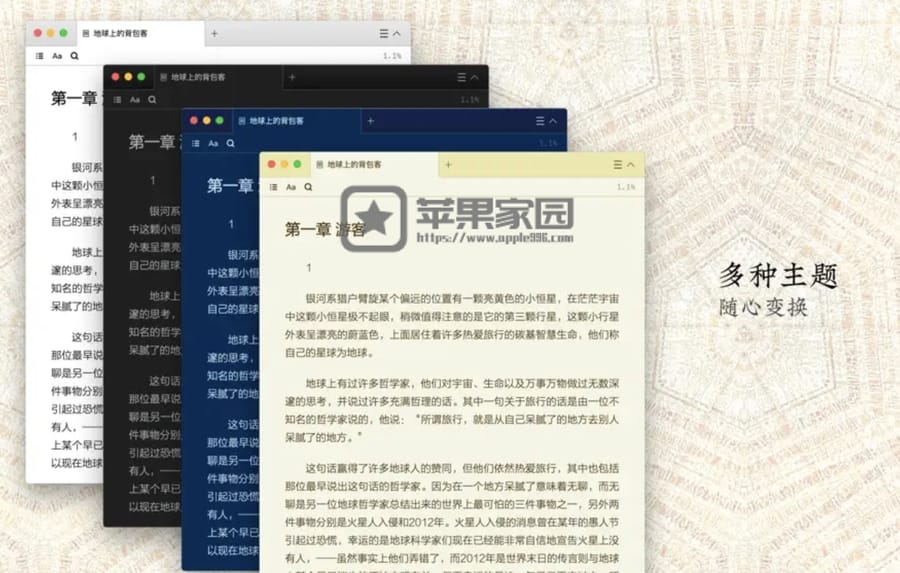Screen dimensions: 900x573
Task: Select 地球上的背包客 tab in black-theme window
Action: [x=218, y=77]
